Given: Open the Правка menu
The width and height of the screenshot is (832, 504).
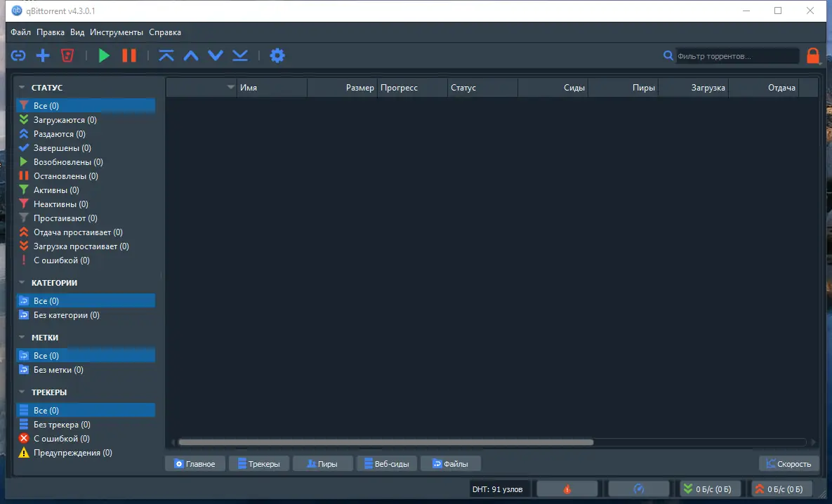Looking at the screenshot, I should pos(51,32).
